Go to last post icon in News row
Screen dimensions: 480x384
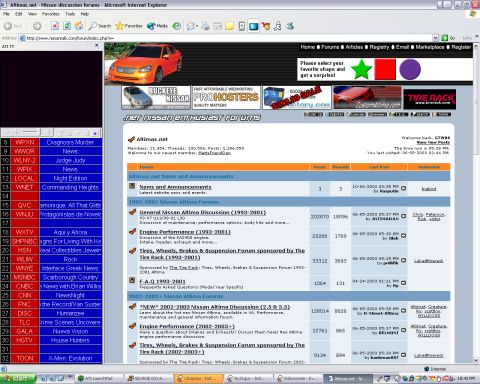click(403, 188)
